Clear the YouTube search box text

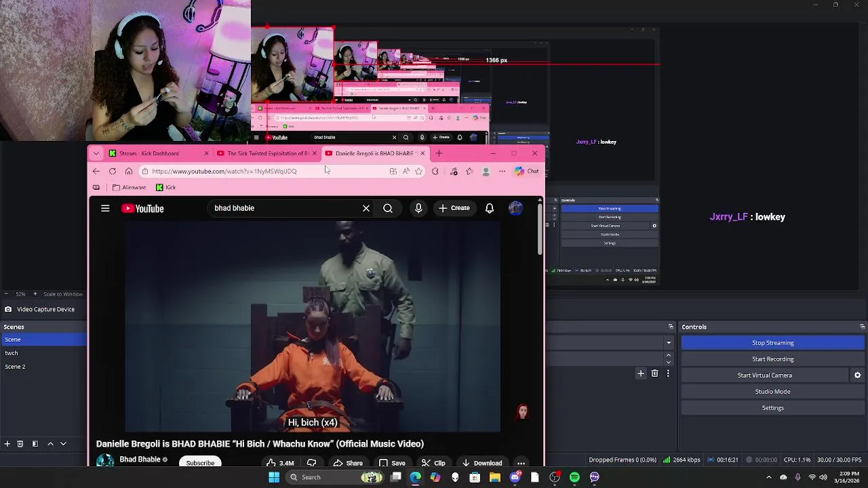click(x=366, y=208)
